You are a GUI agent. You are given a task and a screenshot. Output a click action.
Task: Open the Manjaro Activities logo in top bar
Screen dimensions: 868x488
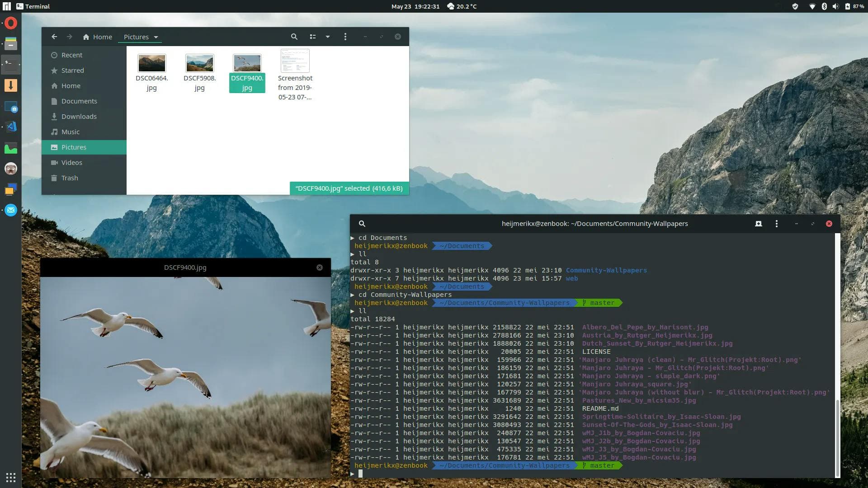click(x=7, y=6)
